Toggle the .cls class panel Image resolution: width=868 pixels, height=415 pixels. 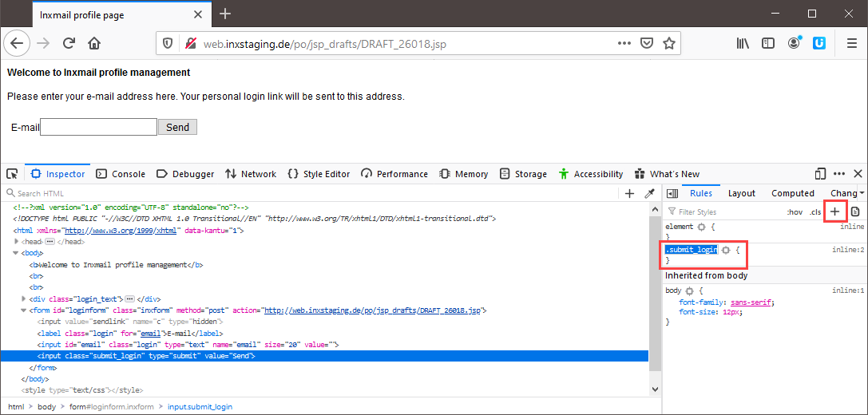(815, 212)
